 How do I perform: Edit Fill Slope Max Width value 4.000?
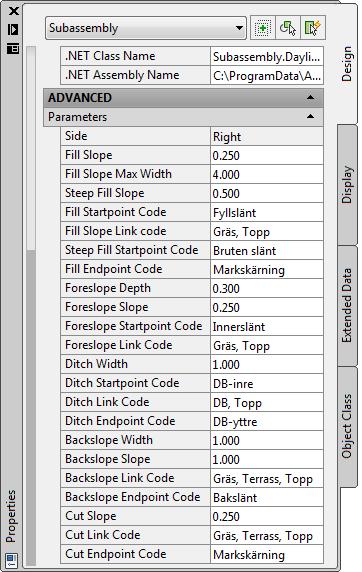point(267,174)
